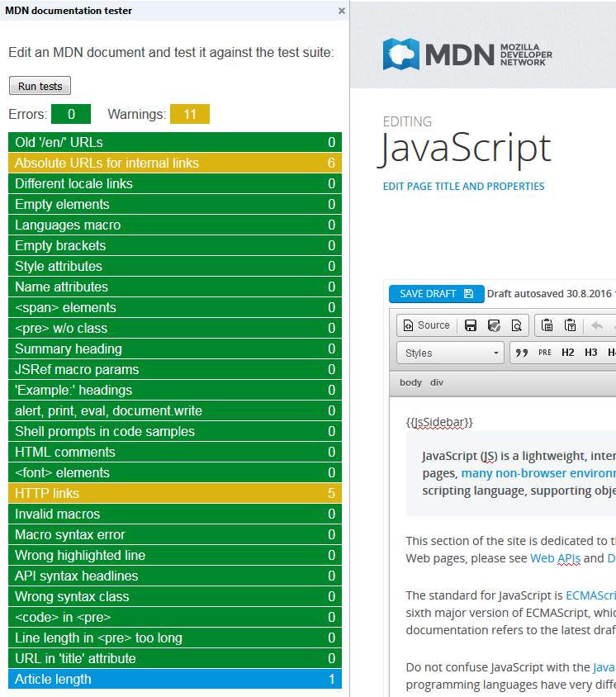The image size is (616, 697).
Task: Click the Preview magnifier page icon
Action: point(516,325)
